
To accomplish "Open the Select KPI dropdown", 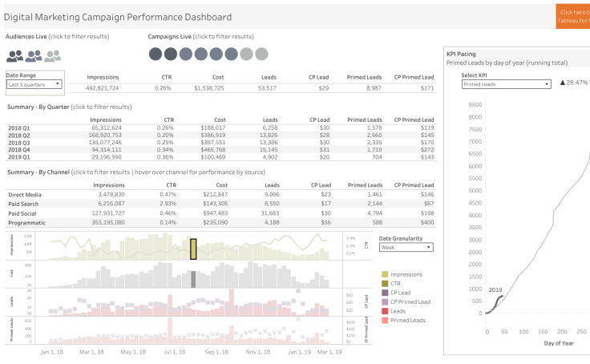I will (506, 83).
